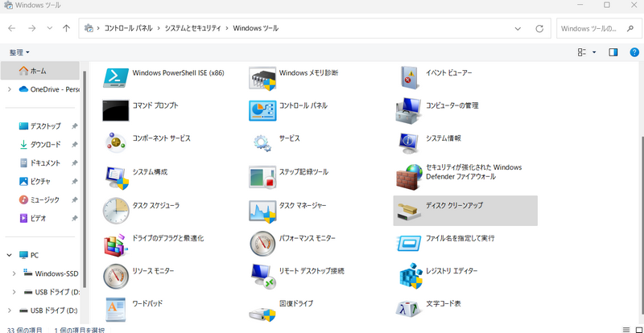Image resolution: width=644 pixels, height=333 pixels.
Task: Expand OneDrive - Personal tree node
Action: coord(9,89)
